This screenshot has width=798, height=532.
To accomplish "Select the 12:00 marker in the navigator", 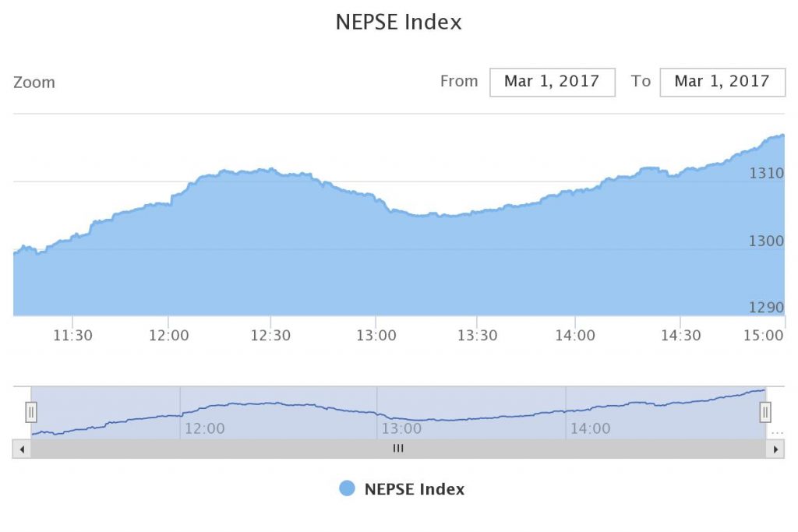I will tap(204, 428).
